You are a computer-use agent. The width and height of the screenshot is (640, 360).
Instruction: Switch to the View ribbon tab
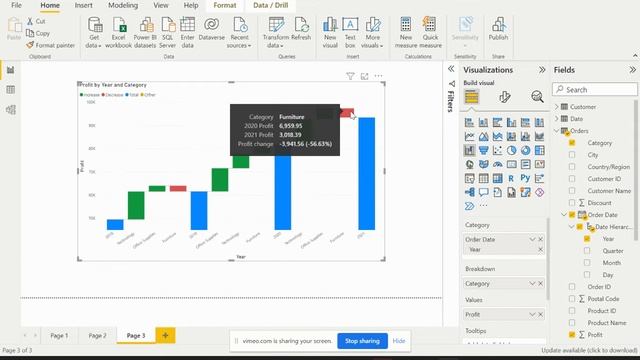coord(161,5)
